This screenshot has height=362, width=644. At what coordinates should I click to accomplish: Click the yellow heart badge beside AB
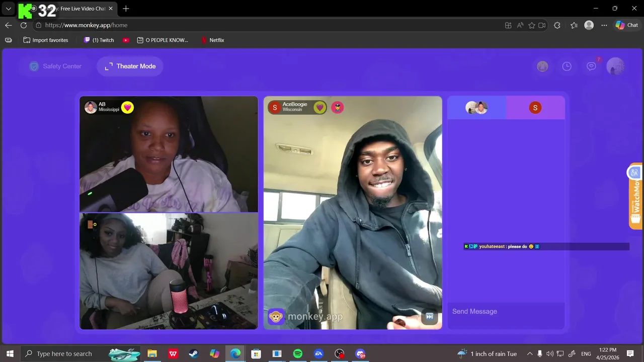[127, 107]
